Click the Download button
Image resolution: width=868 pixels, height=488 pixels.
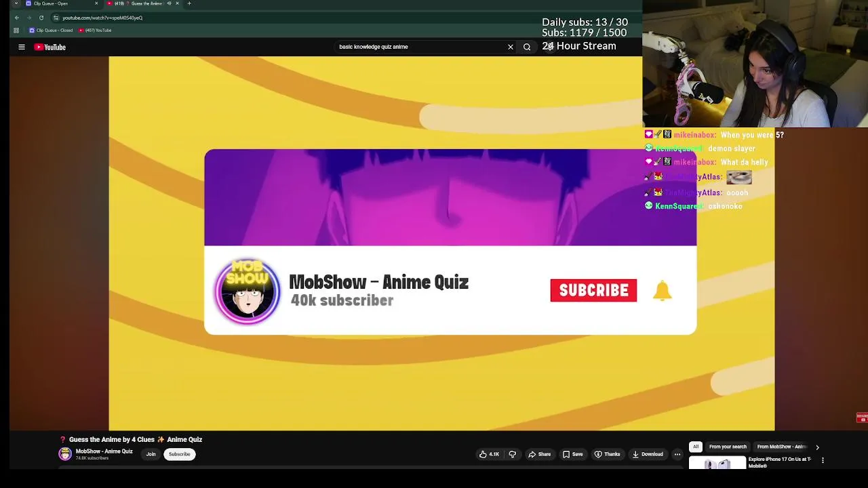tap(647, 454)
